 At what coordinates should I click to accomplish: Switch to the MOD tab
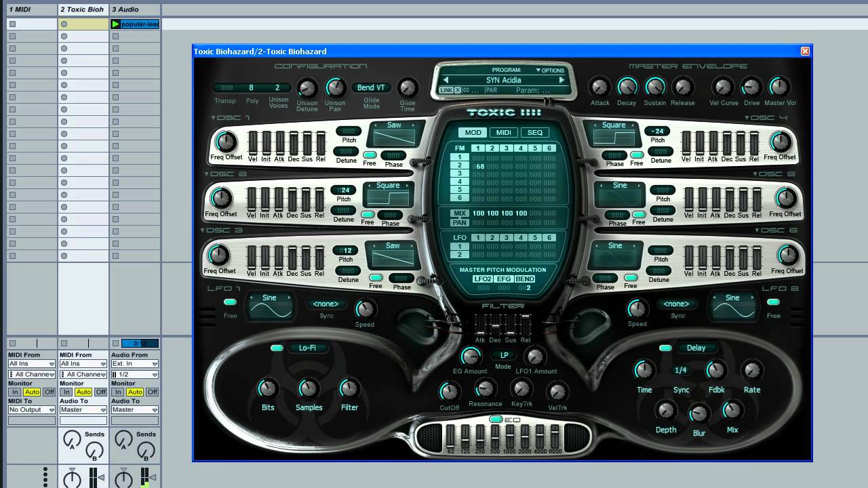click(x=473, y=133)
